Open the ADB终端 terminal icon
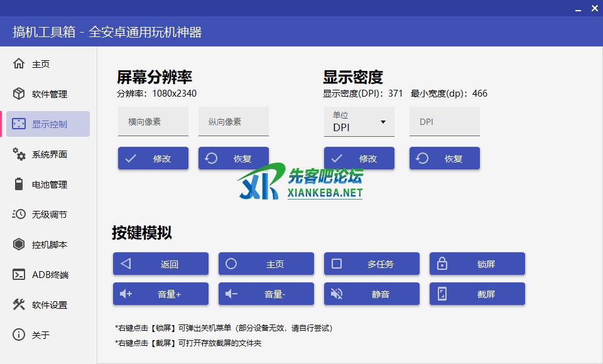 (19, 275)
